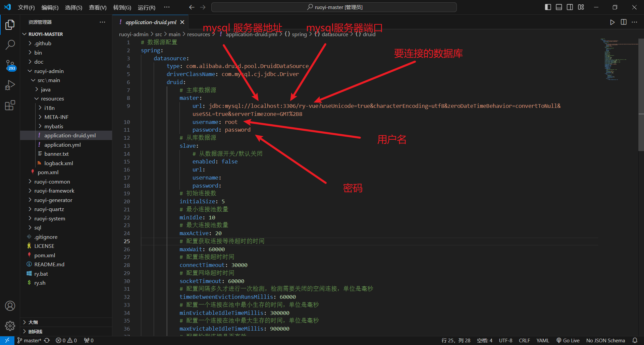Viewport: 644px width, 345px height.
Task: Open logback.xml in the file tree
Action: click(59, 163)
